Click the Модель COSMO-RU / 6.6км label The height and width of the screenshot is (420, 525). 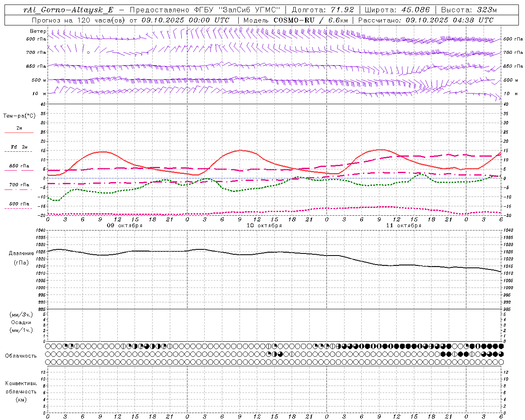(295, 20)
